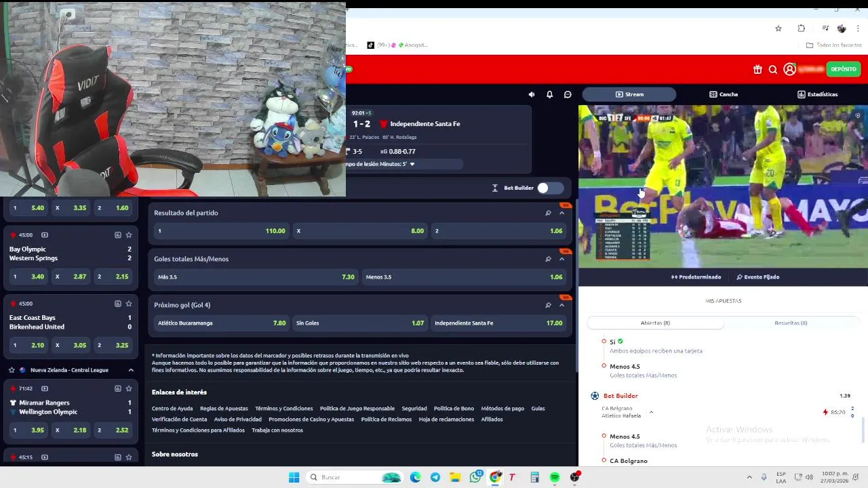Collapse the CA Belgrano Bet Builder bet
Image resolution: width=868 pixels, height=488 pixels.
pyautogui.click(x=651, y=412)
